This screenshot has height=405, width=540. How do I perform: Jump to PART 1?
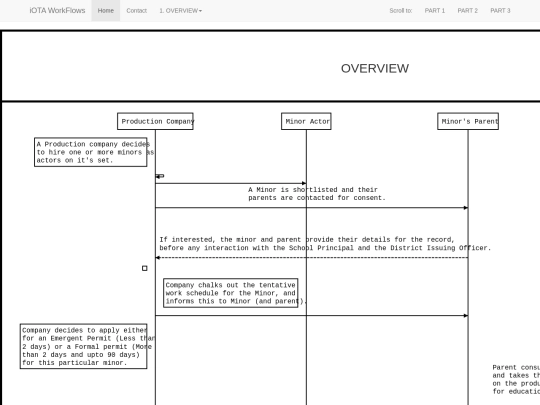(x=435, y=11)
